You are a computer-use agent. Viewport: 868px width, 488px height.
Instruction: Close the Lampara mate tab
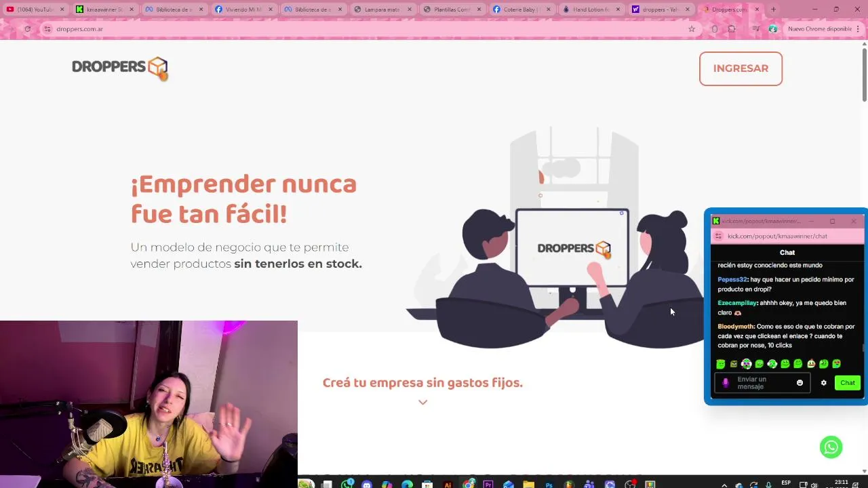pyautogui.click(x=409, y=9)
